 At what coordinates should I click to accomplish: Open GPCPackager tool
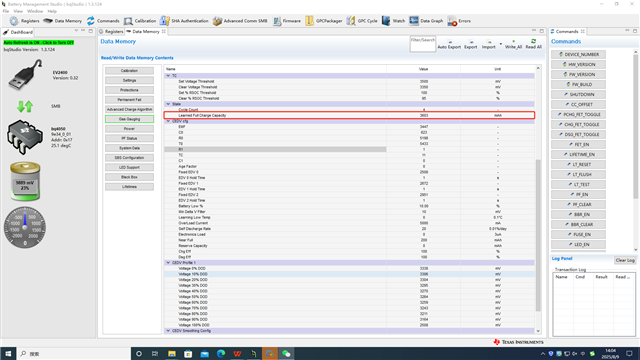click(x=324, y=21)
